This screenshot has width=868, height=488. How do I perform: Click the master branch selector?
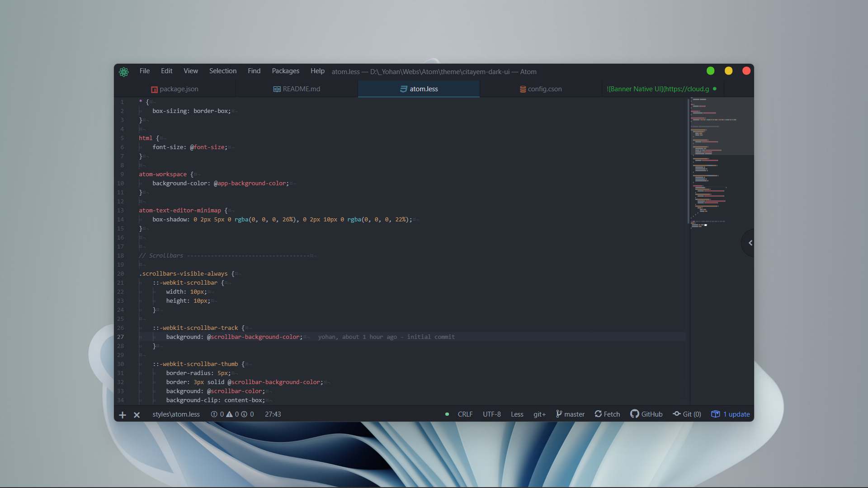[x=570, y=414]
